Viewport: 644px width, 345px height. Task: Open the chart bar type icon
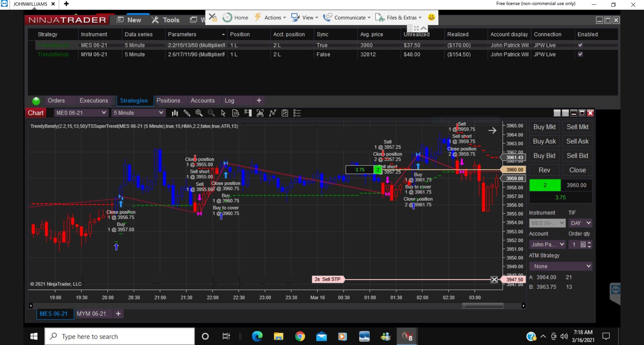pos(175,113)
